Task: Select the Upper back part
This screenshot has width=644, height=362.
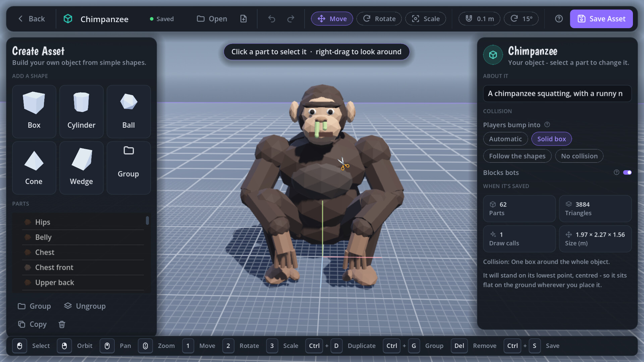Action: click(83, 283)
